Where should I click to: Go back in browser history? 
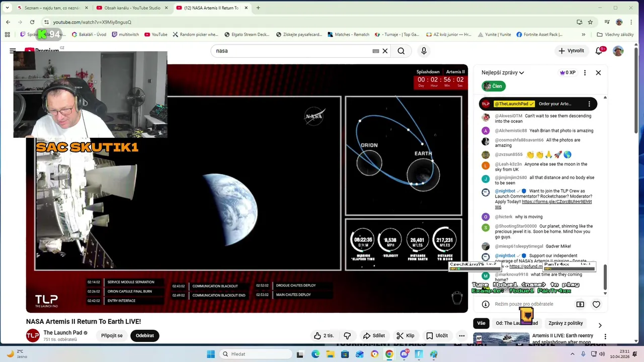coord(8,22)
